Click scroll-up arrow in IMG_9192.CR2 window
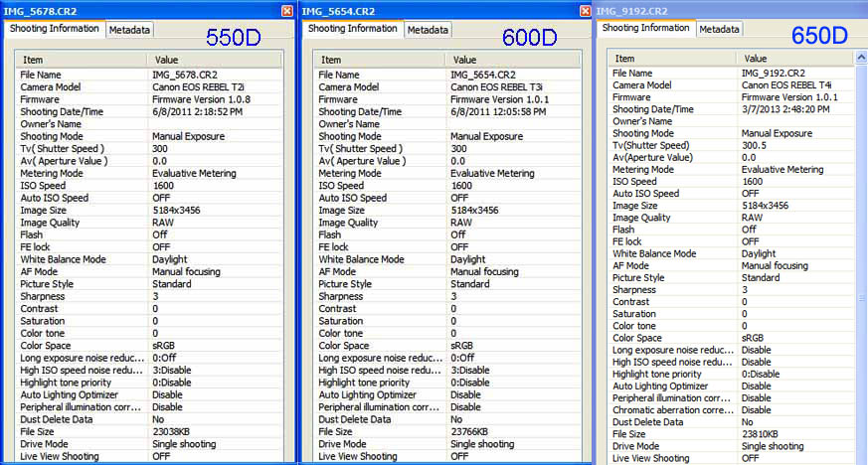This screenshot has width=868, height=465. [x=861, y=57]
